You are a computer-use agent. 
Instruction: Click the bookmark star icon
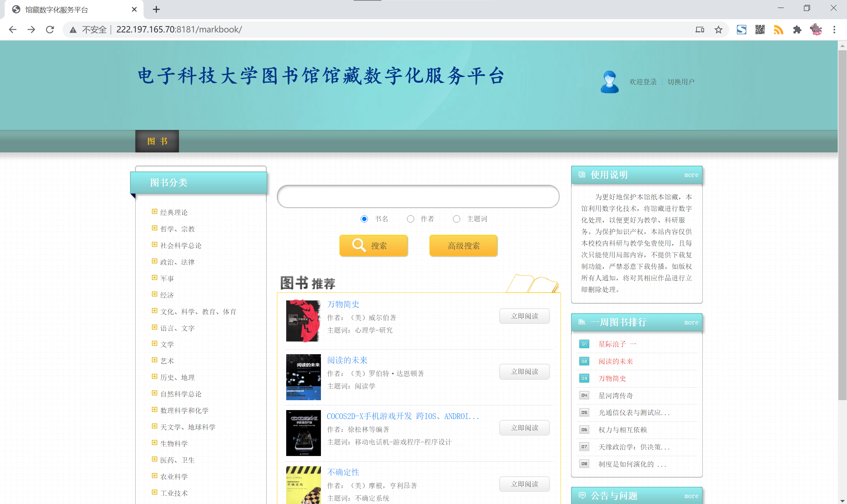[718, 29]
